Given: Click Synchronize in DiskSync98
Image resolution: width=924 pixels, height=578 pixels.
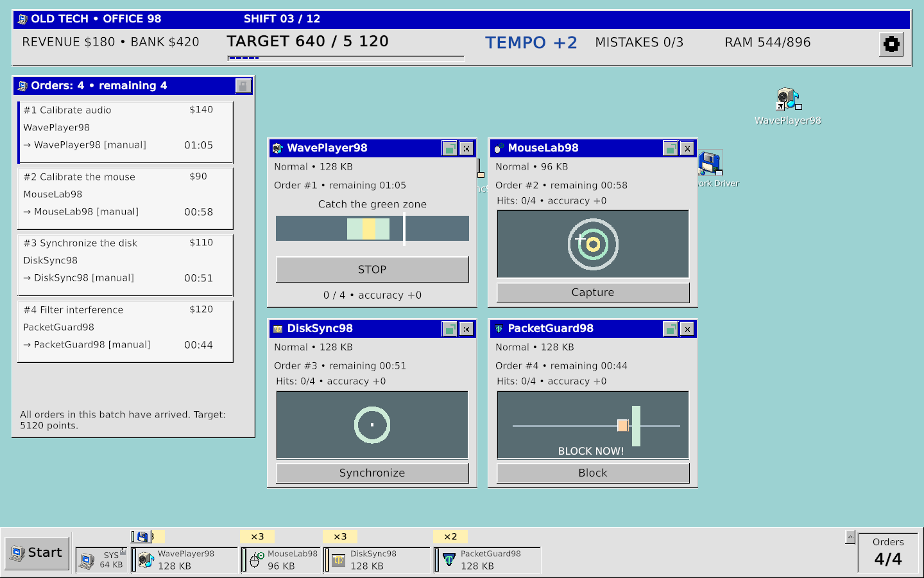Looking at the screenshot, I should click(372, 473).
